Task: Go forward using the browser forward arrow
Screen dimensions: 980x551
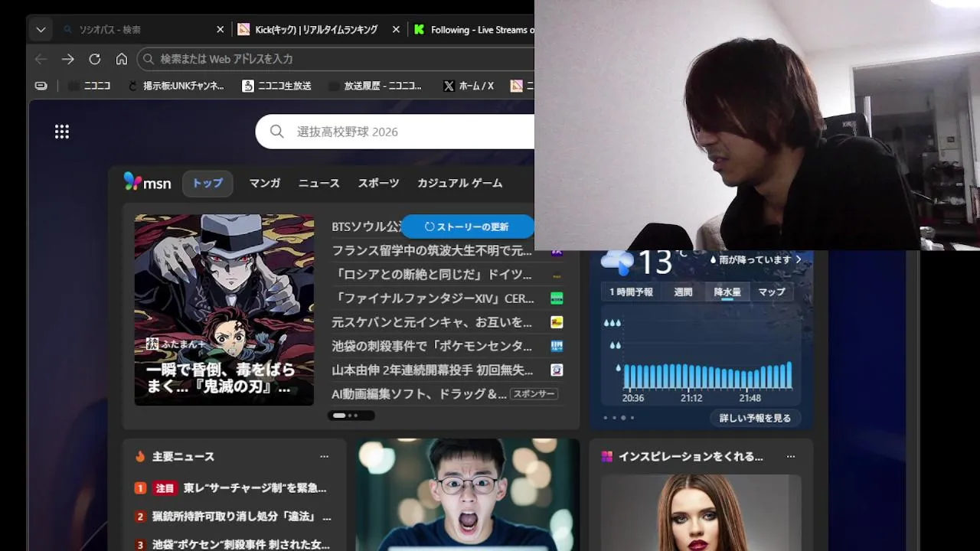Action: (x=68, y=59)
